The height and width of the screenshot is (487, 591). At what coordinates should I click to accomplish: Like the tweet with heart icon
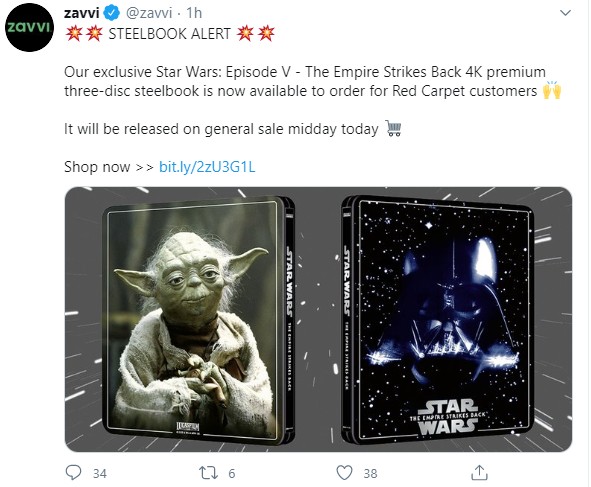click(344, 473)
